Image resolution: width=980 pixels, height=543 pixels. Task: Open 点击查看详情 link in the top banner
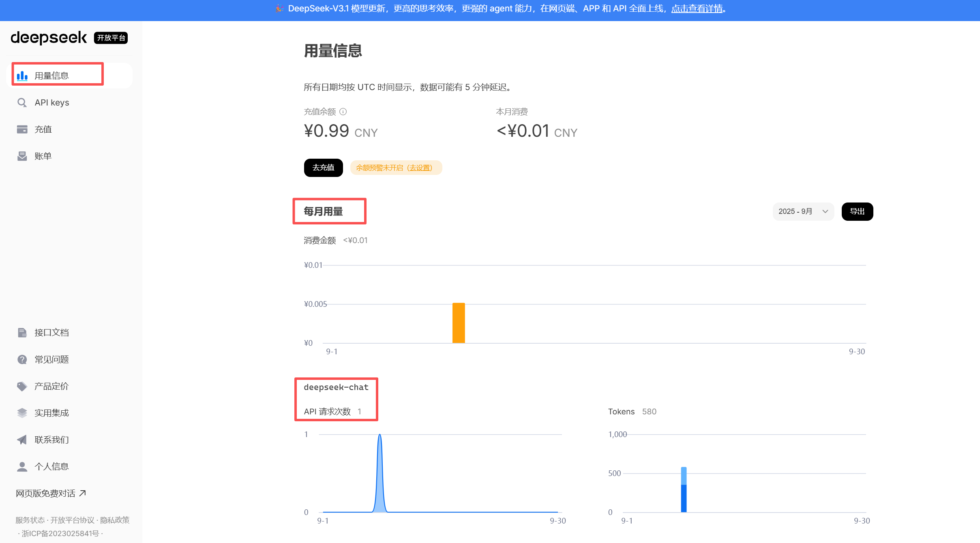click(x=697, y=9)
